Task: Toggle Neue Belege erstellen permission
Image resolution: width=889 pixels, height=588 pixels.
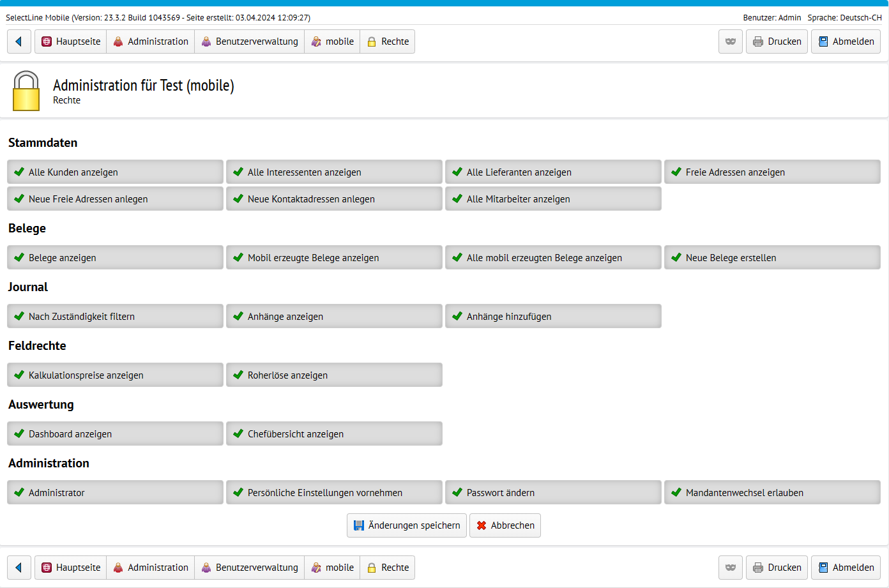Action: pos(772,258)
